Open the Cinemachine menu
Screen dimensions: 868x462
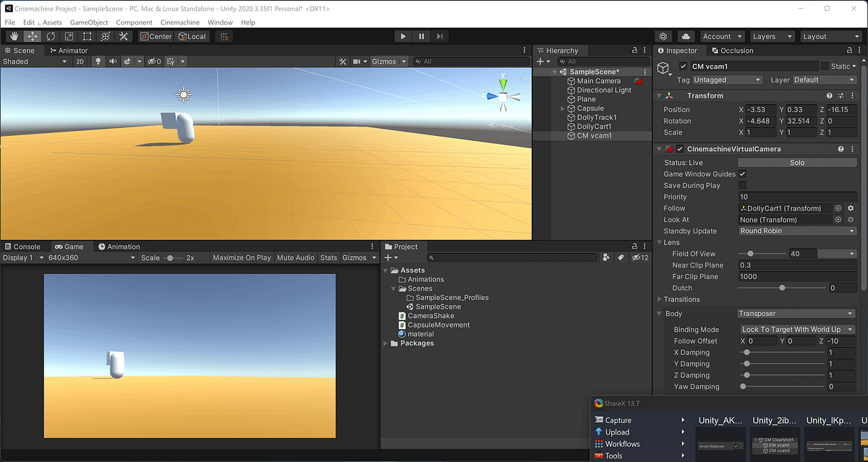pos(180,22)
